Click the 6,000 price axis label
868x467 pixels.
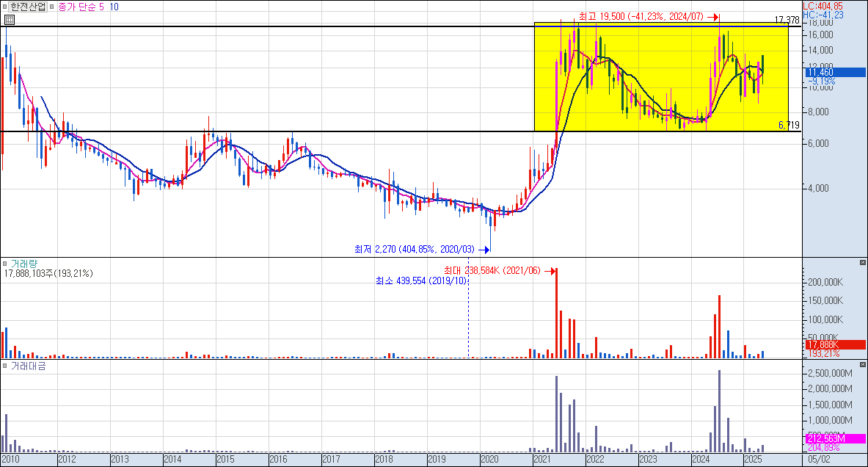[x=819, y=143]
